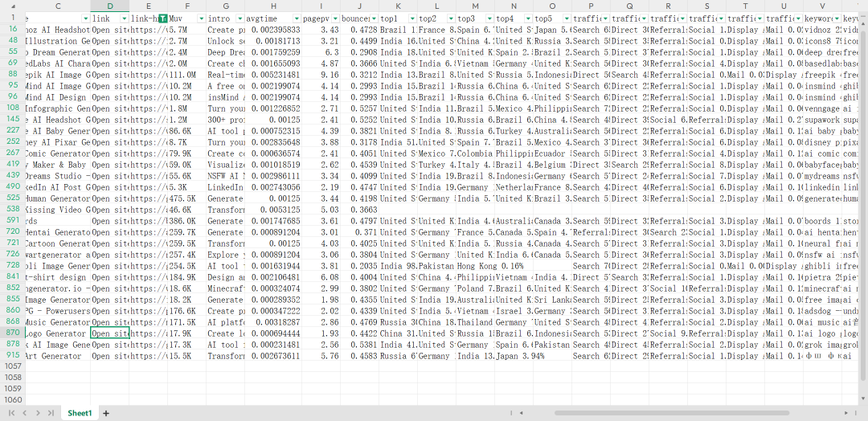This screenshot has height=421, width=868.
Task: Click horizontal scrollbar left arrow
Action: point(521,413)
